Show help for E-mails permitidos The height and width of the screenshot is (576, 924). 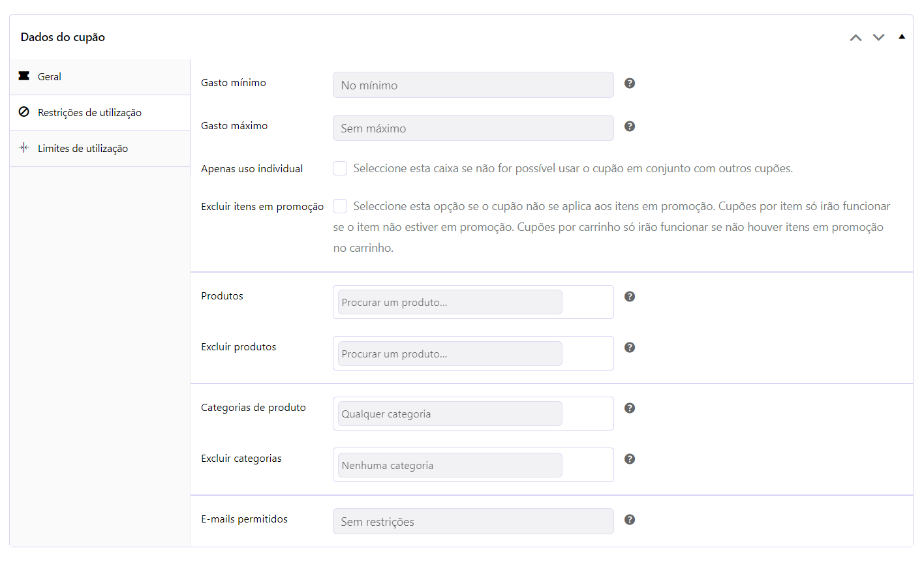point(630,519)
